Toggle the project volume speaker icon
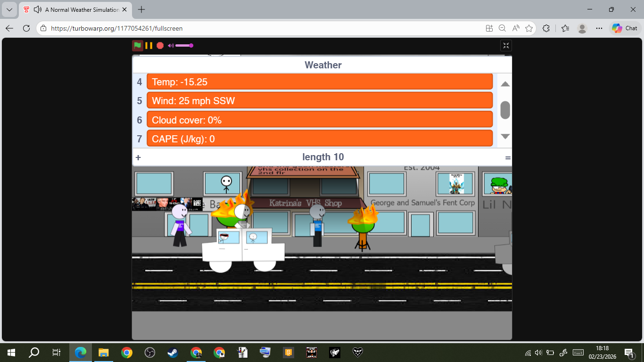The image size is (644, 362). [171, 46]
